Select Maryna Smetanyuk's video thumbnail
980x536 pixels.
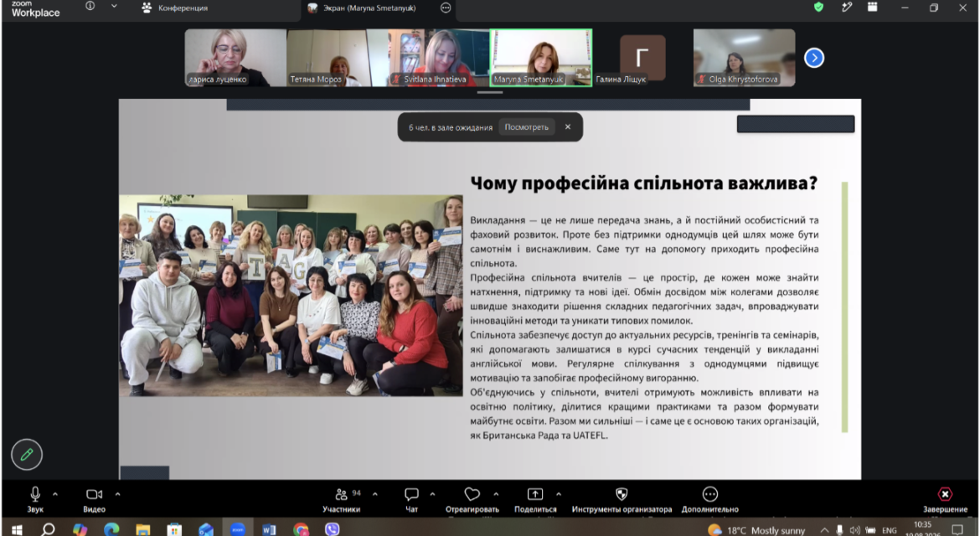[x=541, y=58]
